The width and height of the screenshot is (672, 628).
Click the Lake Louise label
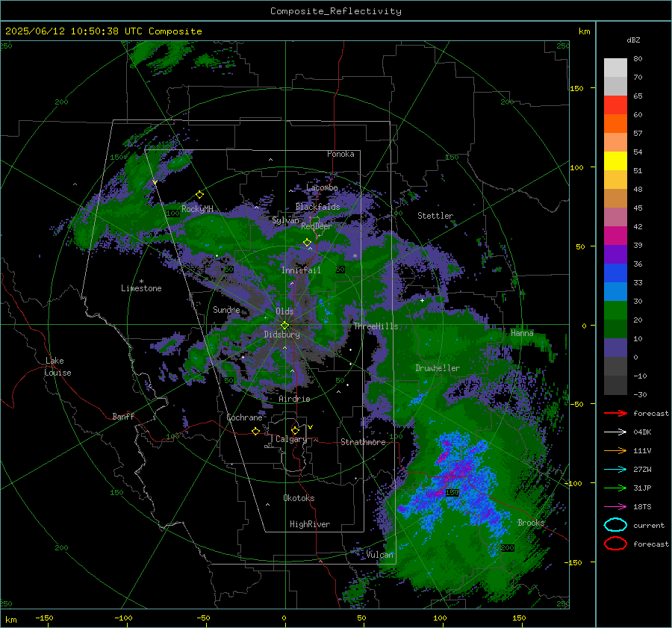click(x=57, y=367)
